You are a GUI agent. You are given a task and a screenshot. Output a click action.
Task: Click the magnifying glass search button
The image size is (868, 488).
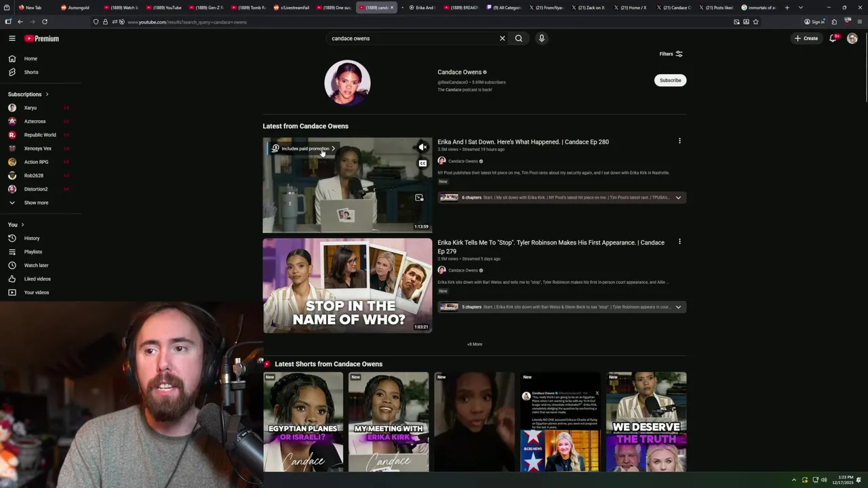tap(519, 39)
